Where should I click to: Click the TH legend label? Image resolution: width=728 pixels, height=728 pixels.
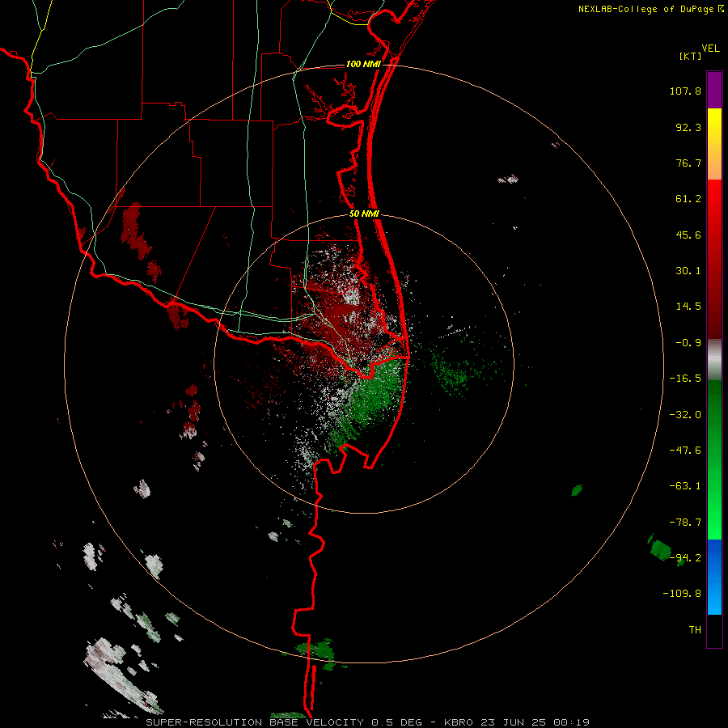tap(695, 629)
